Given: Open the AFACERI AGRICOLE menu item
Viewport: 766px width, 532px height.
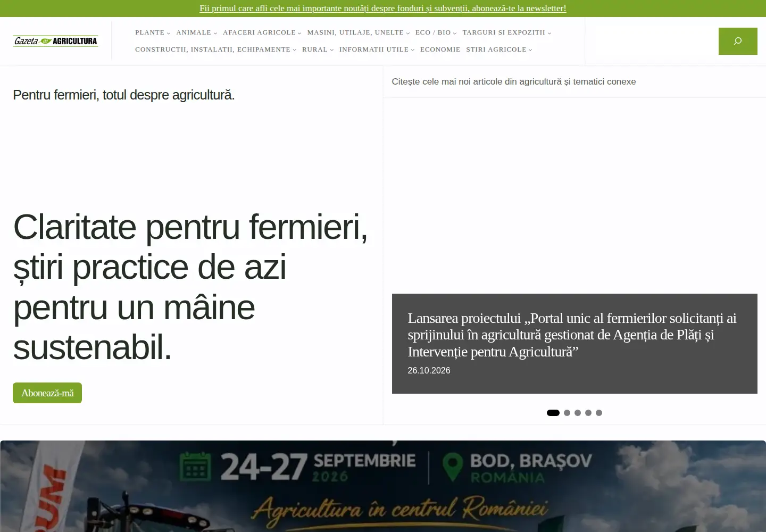Looking at the screenshot, I should click(x=259, y=32).
